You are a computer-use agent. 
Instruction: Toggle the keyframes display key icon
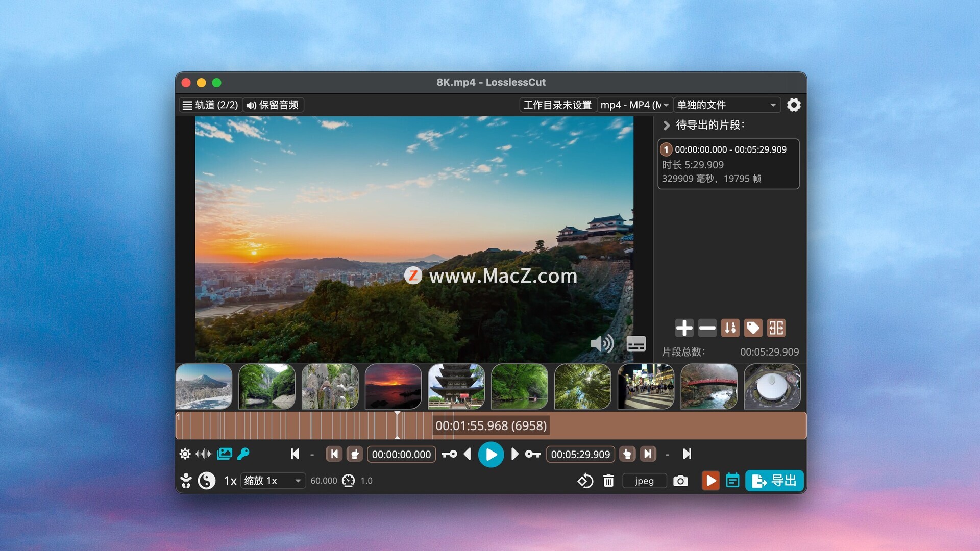click(x=243, y=454)
